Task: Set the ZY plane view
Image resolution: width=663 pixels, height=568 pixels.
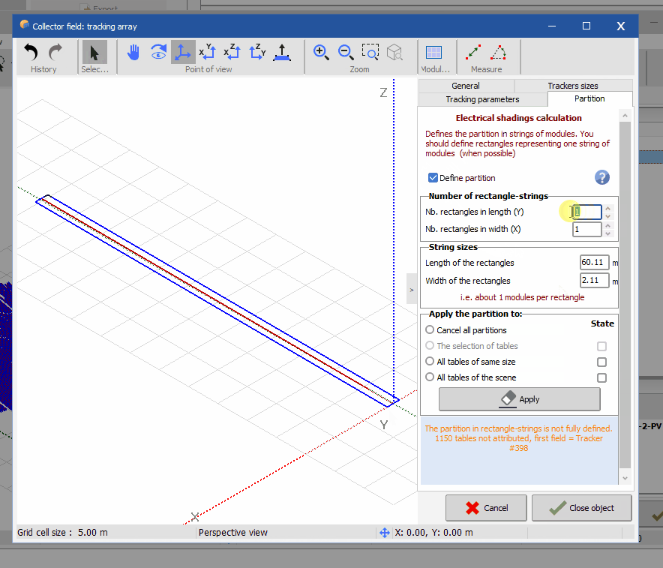Action: coord(258,52)
